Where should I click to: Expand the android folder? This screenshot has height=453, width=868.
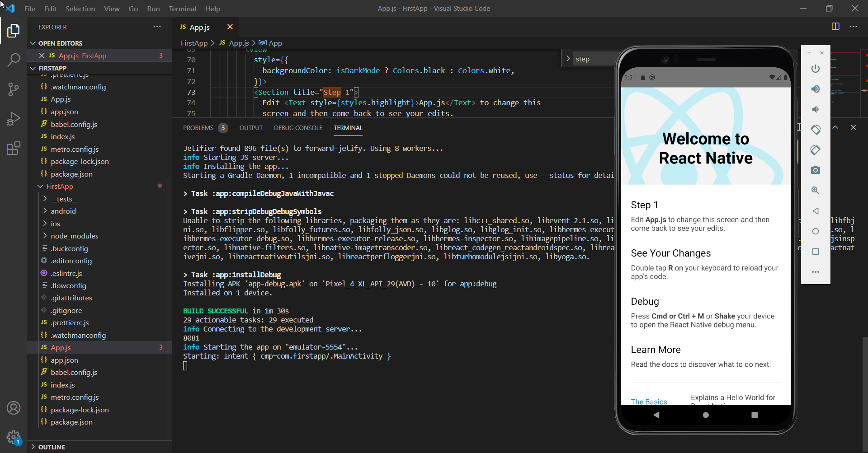pos(99,211)
